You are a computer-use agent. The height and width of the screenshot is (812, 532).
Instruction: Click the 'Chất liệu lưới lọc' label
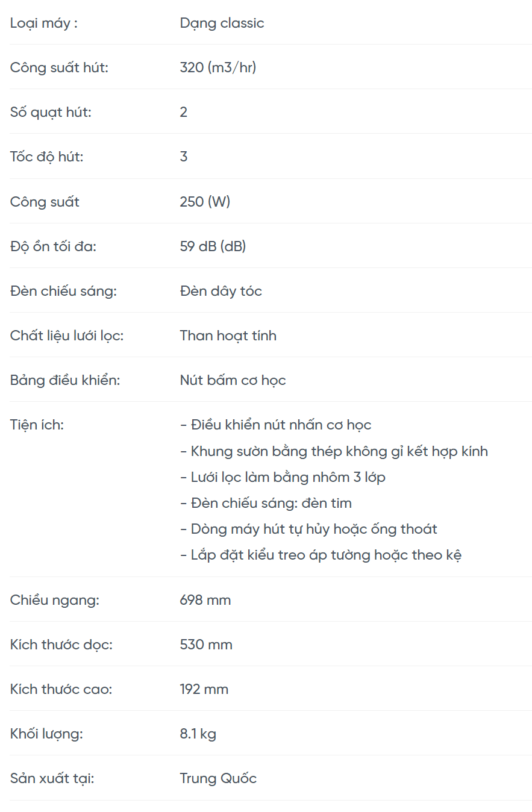pos(66,336)
